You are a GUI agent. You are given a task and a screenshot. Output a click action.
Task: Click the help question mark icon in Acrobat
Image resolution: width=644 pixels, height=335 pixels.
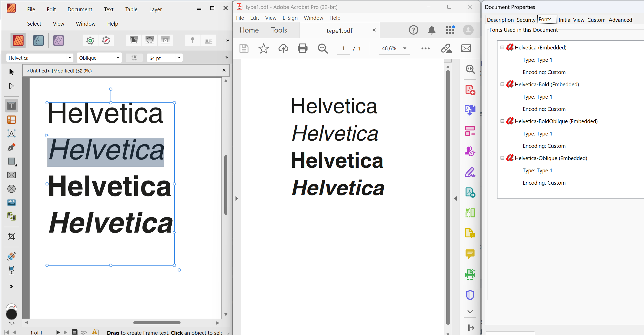coord(414,30)
